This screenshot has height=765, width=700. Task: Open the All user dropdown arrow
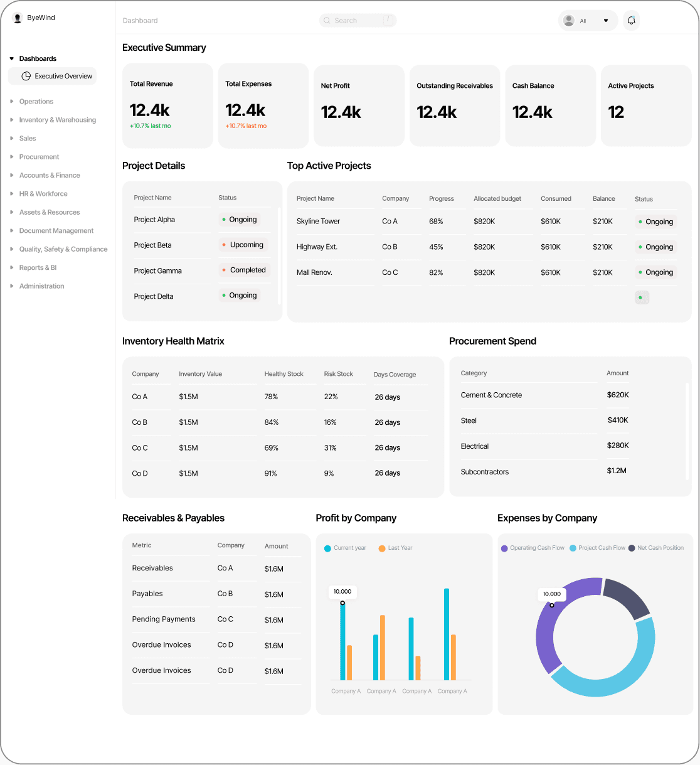(606, 21)
